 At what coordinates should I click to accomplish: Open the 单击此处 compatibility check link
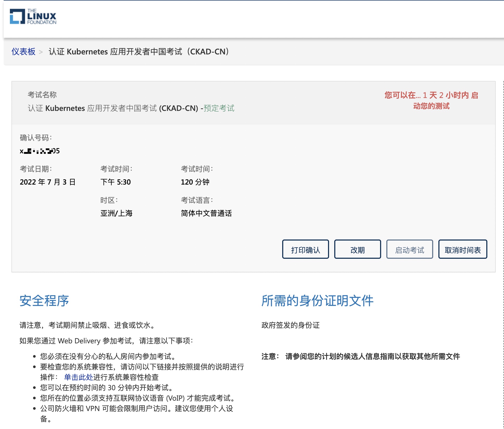[x=79, y=377]
